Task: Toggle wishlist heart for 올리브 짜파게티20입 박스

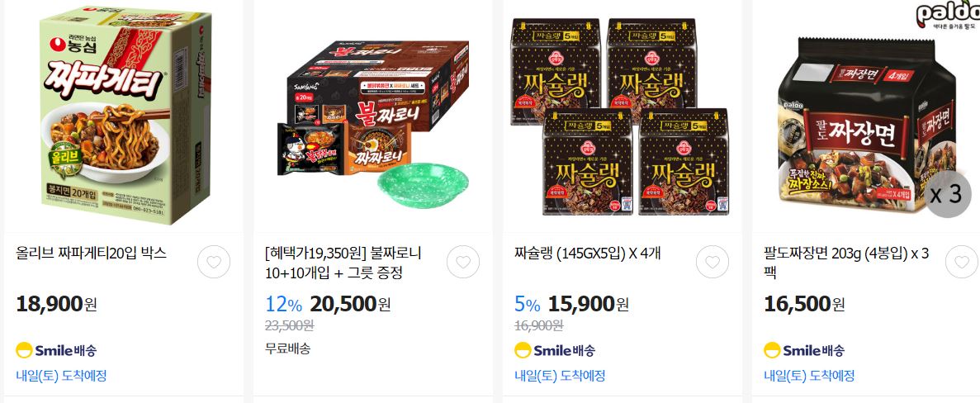Action: (214, 262)
